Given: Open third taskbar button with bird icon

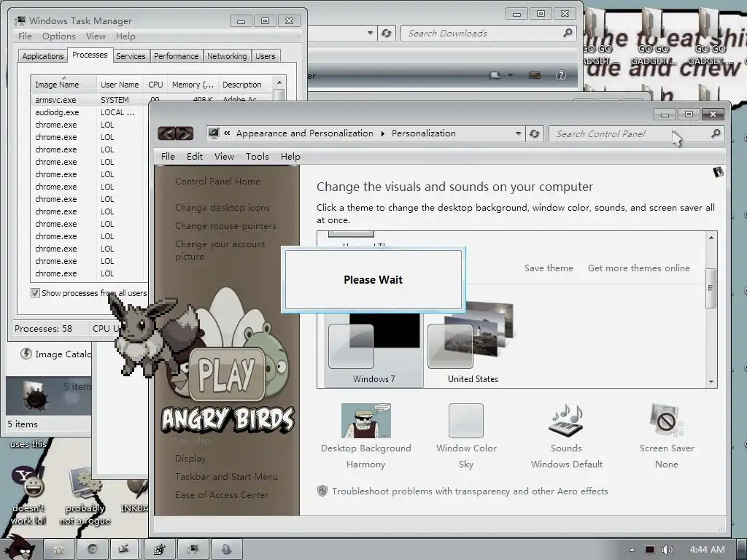Looking at the screenshot, I should [x=125, y=549].
